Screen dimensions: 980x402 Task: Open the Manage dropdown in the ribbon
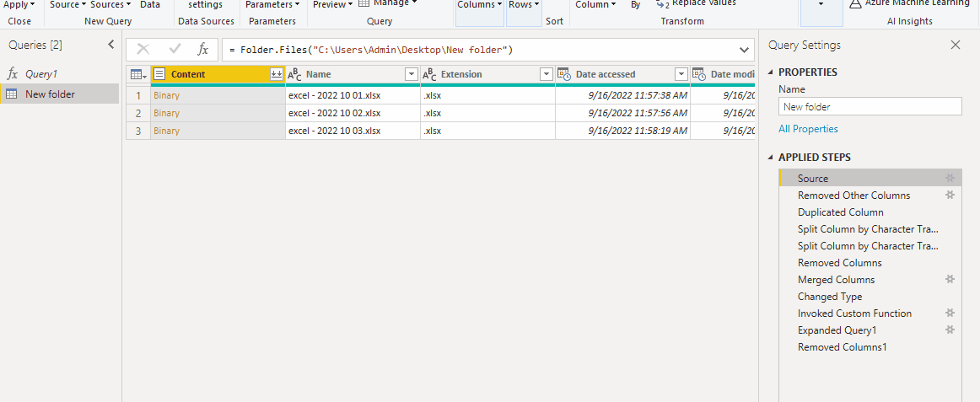point(387,3)
